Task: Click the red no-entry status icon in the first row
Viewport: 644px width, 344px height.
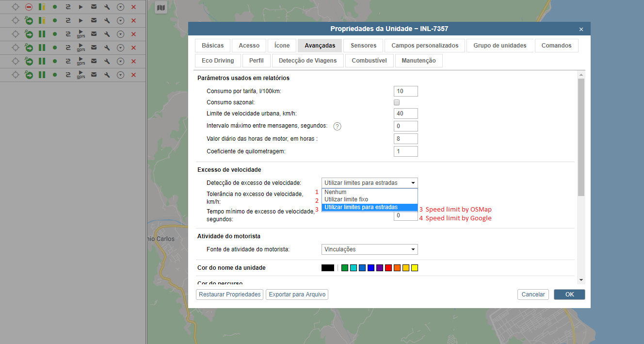Action: 29,7
